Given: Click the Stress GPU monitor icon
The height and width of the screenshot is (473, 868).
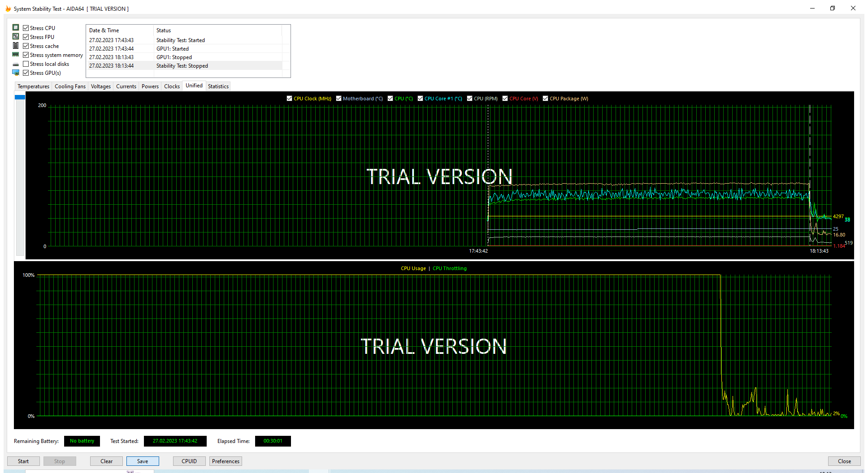Looking at the screenshot, I should (x=16, y=73).
